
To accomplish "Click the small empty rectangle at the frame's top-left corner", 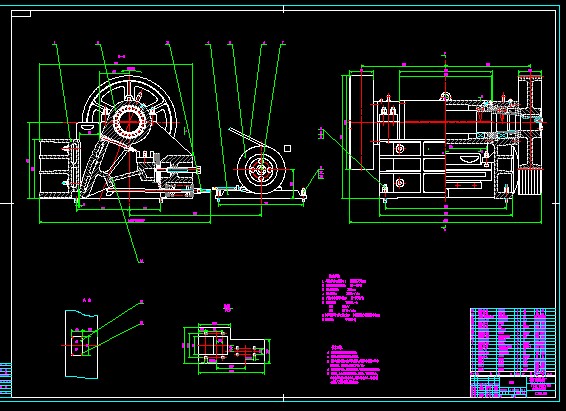I will [x=21, y=14].
